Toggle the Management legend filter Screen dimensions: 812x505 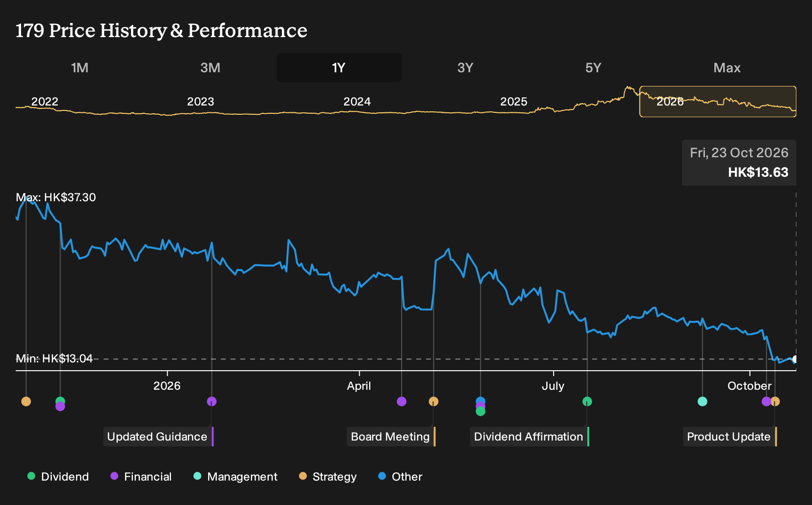click(235, 477)
